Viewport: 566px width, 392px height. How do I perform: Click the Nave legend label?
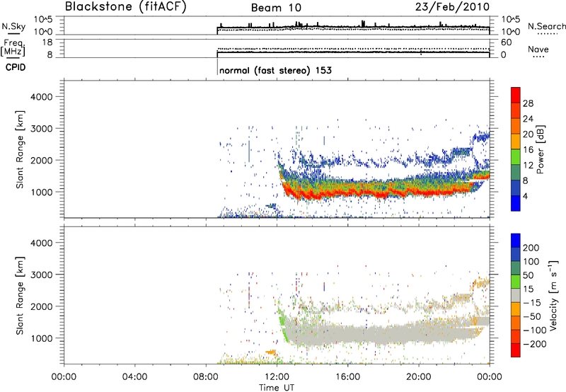point(538,50)
